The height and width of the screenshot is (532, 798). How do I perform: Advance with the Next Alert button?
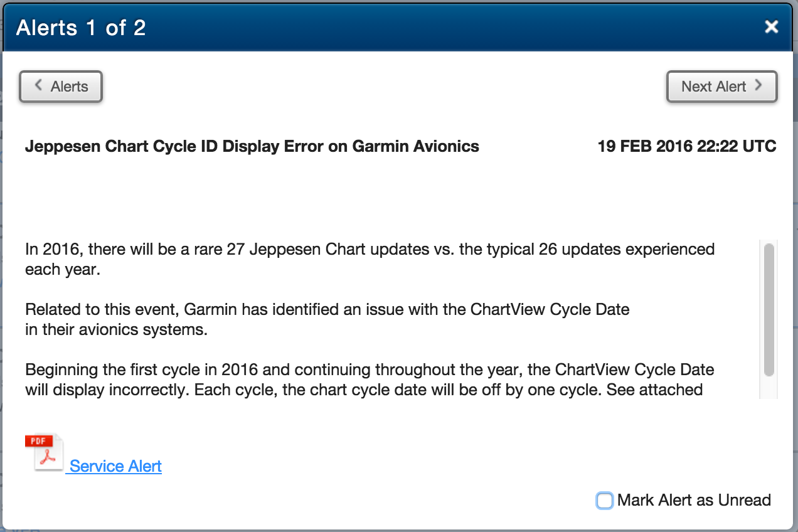coord(721,87)
